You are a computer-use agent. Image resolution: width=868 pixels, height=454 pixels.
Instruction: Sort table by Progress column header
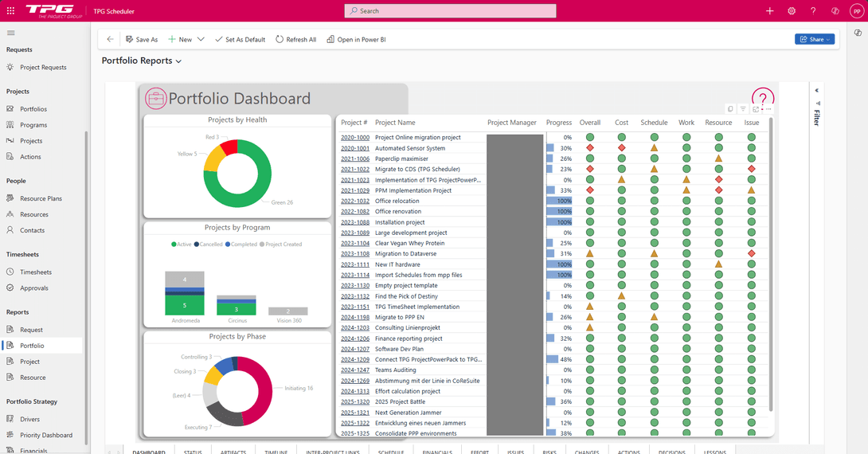tap(558, 123)
